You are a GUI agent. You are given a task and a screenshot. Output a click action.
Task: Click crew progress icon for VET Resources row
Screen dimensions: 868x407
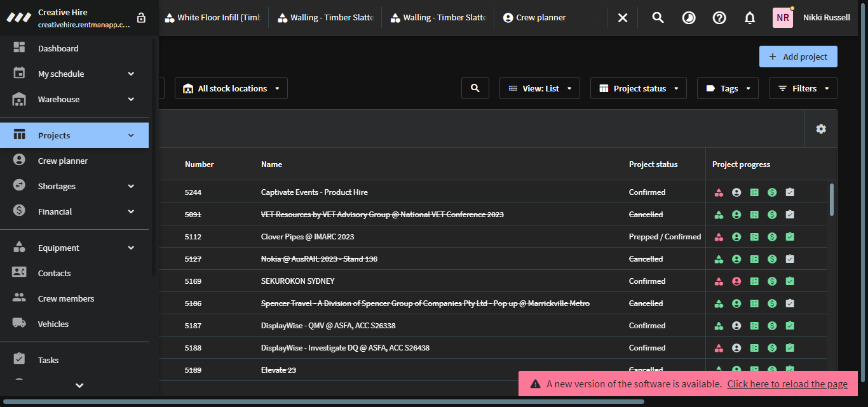[736, 215]
